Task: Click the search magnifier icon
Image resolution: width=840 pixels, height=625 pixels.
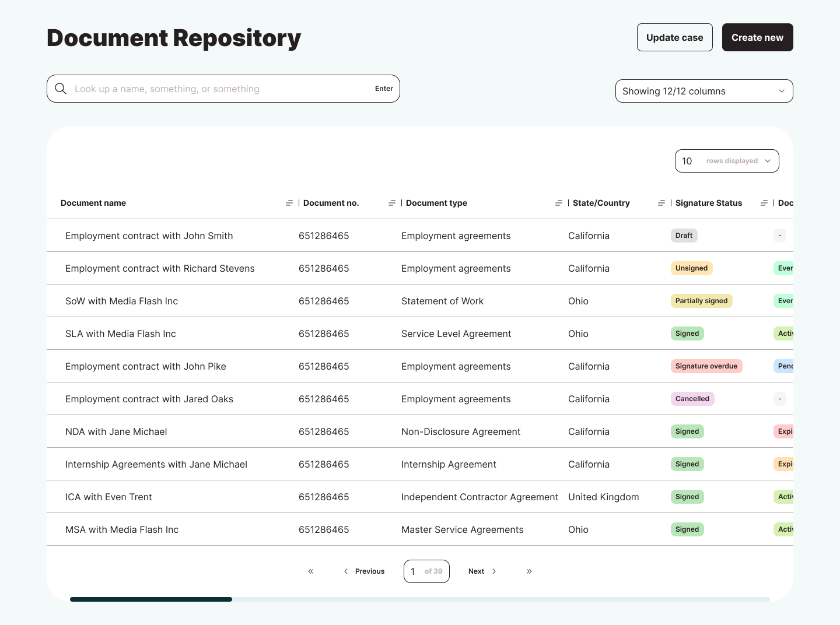Action: point(61,89)
